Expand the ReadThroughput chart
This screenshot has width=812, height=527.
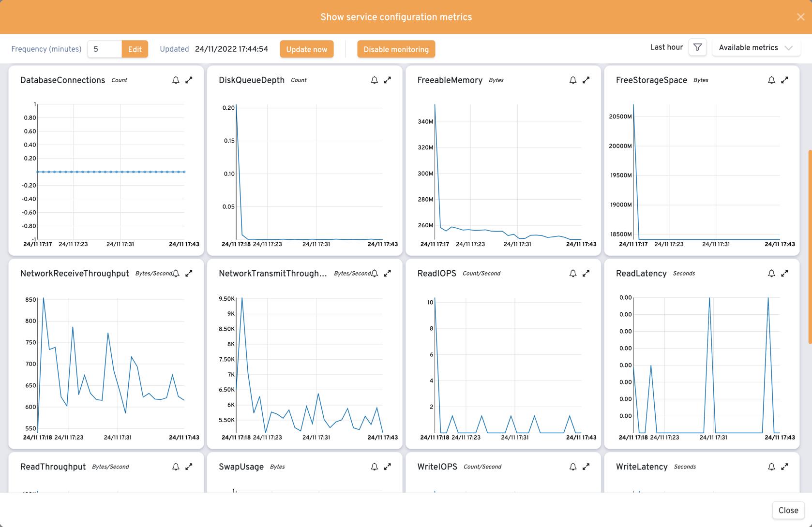click(x=189, y=467)
